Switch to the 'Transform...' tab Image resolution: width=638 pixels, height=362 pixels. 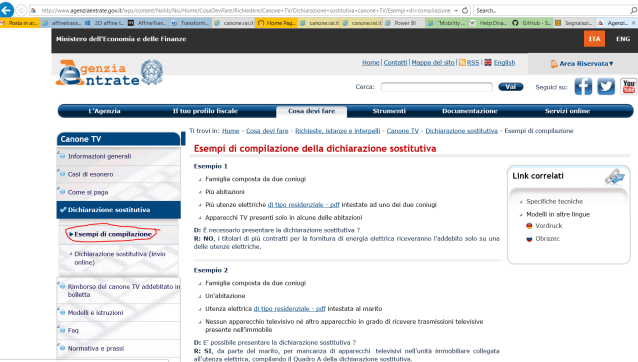[x=190, y=23]
